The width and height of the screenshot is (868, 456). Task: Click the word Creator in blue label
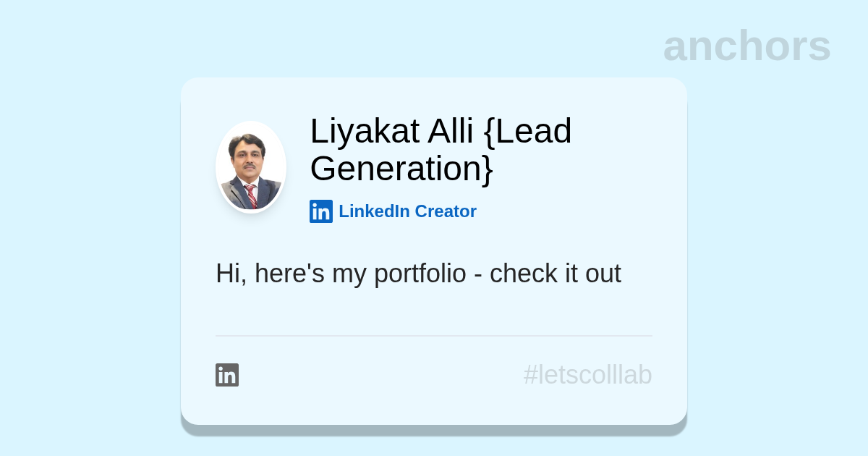[x=446, y=211]
